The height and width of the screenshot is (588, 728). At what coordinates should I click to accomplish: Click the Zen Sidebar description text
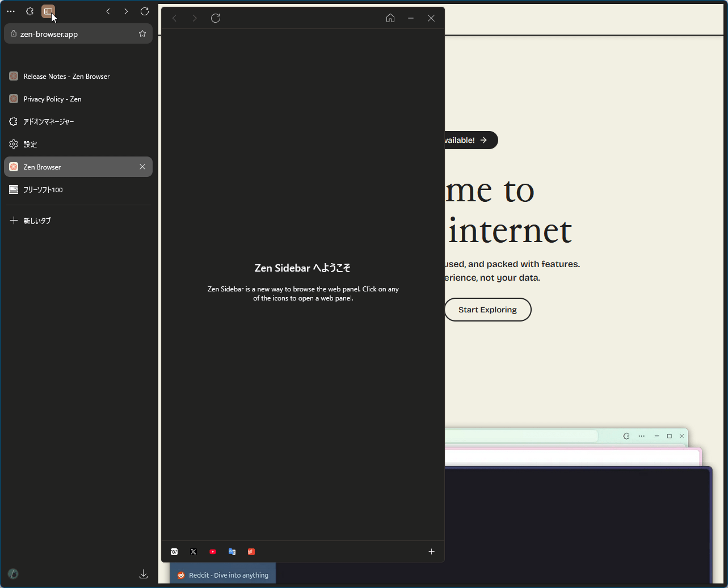[303, 294]
